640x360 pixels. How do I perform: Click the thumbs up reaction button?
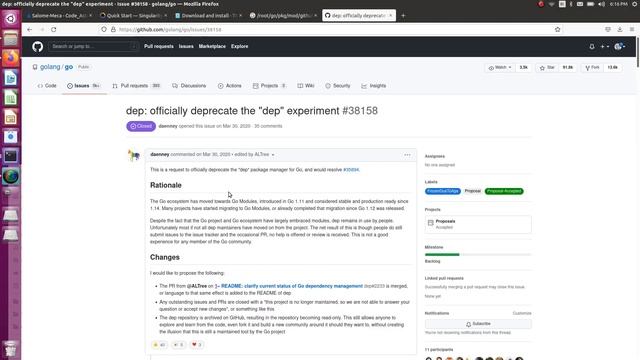[x=159, y=345]
